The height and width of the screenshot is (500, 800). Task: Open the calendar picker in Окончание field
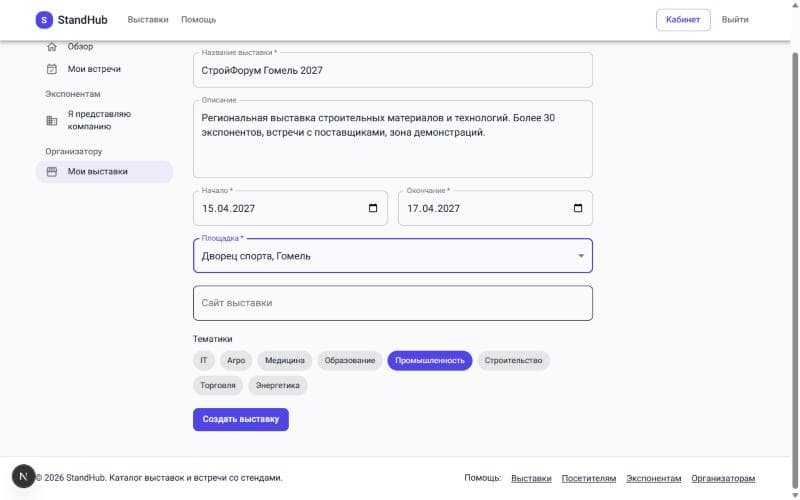point(578,208)
